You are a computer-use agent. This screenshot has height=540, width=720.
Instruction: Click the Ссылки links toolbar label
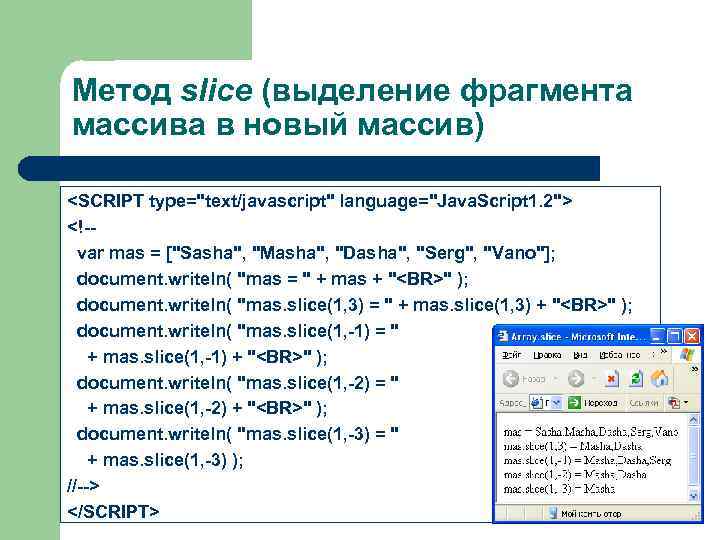tap(643, 403)
